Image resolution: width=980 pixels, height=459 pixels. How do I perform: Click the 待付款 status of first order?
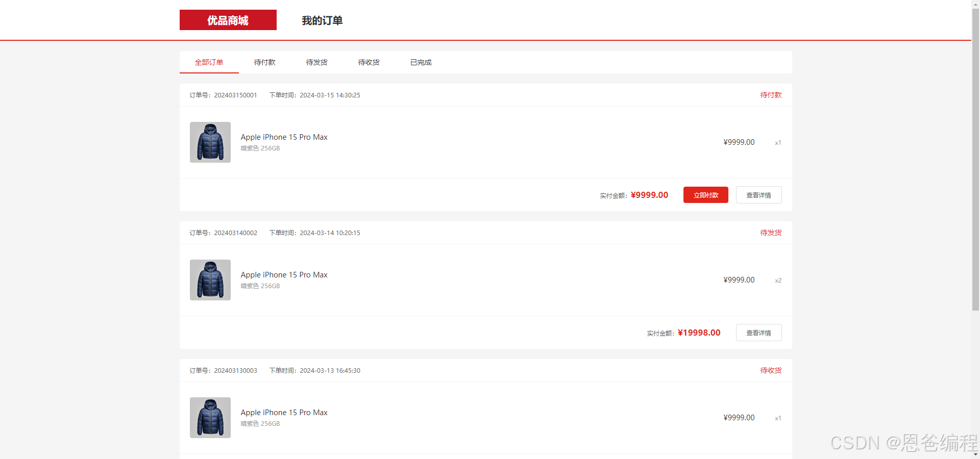tap(771, 95)
